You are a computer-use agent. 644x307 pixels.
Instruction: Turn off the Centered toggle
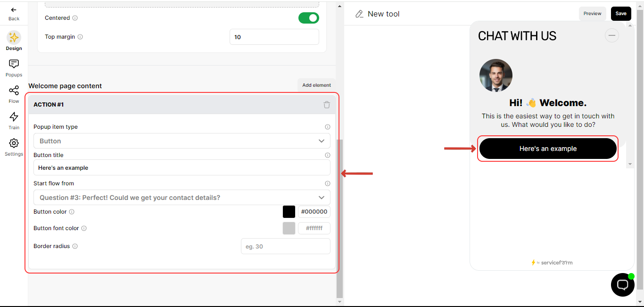[x=309, y=18]
